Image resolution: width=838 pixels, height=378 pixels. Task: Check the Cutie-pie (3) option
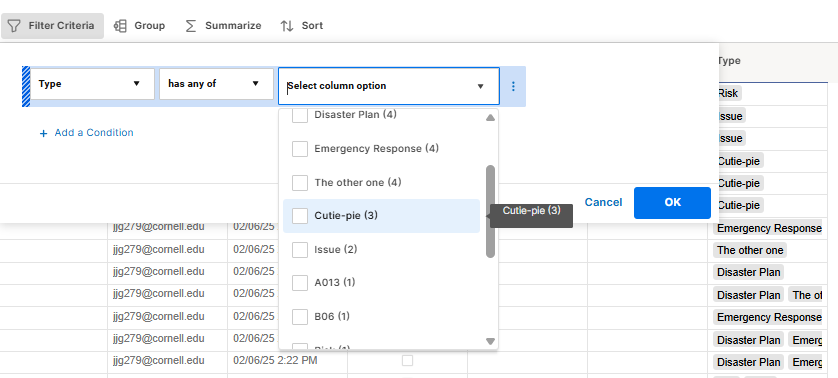[300, 216]
